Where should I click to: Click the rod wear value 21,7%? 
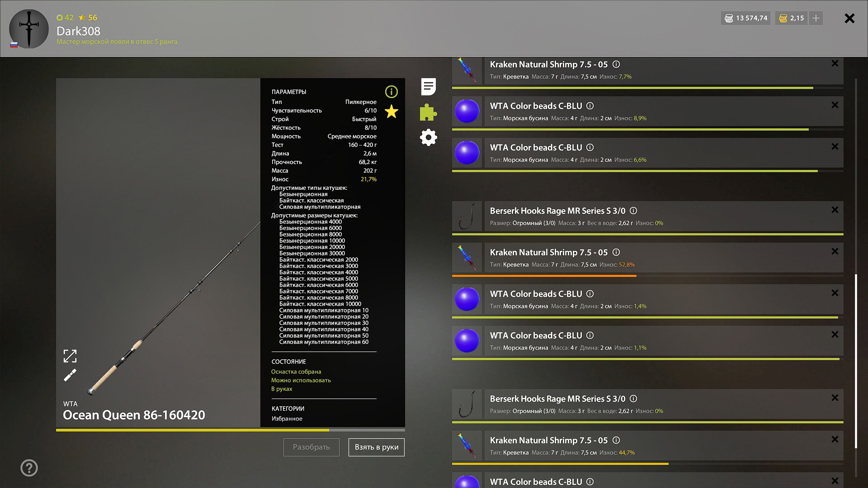click(368, 179)
